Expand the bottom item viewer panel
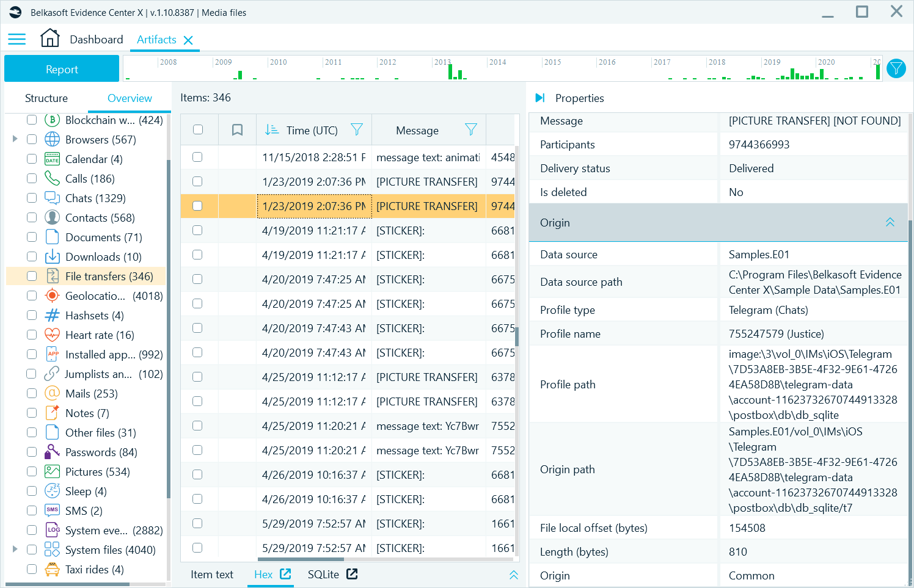The width and height of the screenshot is (914, 588). (x=514, y=575)
